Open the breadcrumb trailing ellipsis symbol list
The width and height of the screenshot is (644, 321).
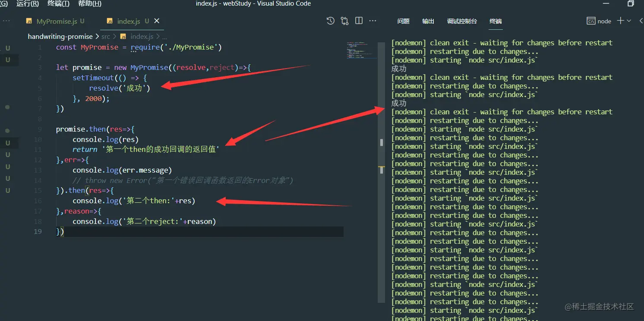[x=164, y=38]
